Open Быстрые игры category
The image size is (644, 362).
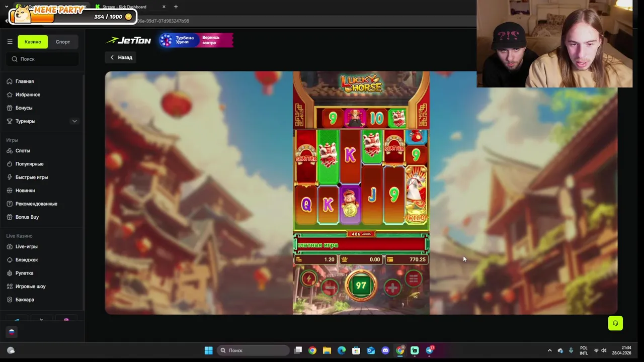tap(32, 177)
